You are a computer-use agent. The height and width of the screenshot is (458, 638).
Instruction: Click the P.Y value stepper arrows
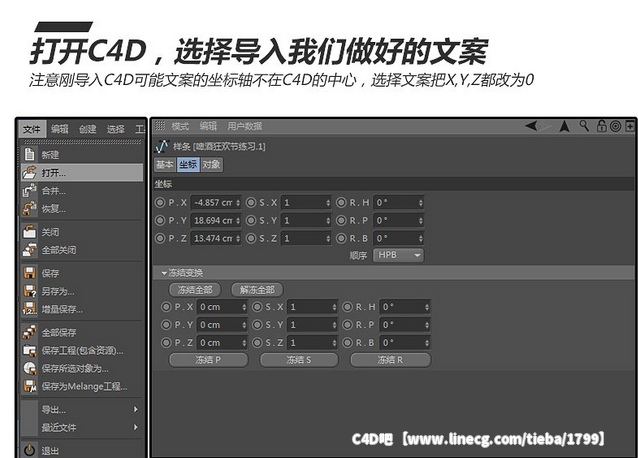238,220
